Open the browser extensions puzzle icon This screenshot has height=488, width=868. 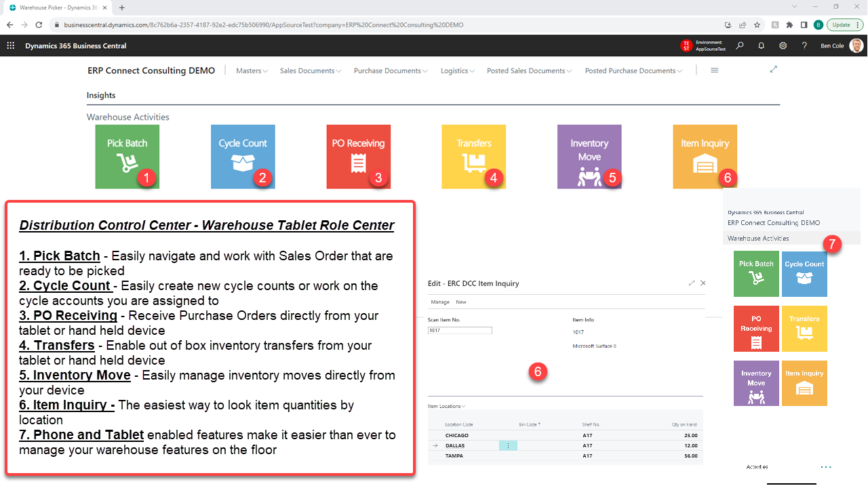coord(789,24)
